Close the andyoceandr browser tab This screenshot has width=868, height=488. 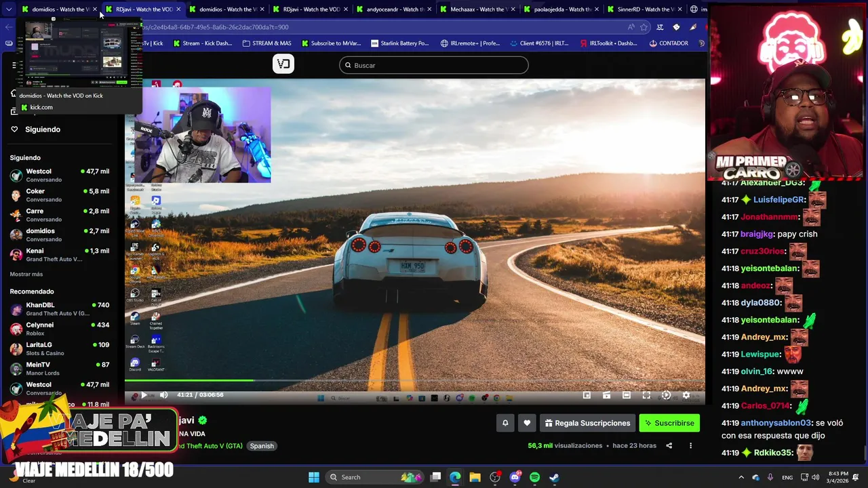[429, 9]
